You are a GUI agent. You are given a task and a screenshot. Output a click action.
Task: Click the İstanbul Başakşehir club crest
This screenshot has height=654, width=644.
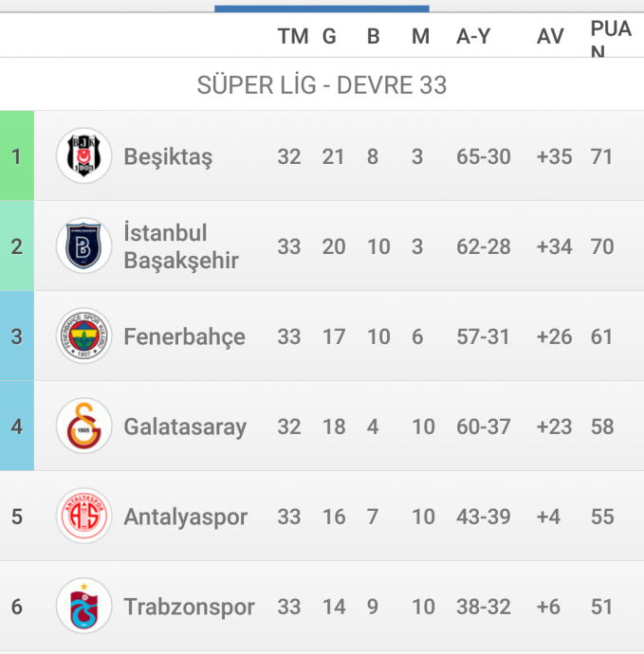coord(83,245)
